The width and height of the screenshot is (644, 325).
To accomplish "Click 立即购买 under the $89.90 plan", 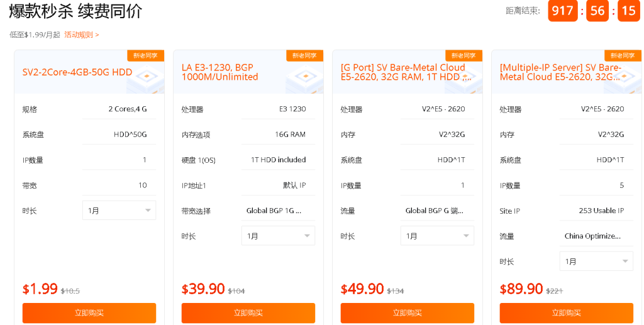I will [x=567, y=313].
